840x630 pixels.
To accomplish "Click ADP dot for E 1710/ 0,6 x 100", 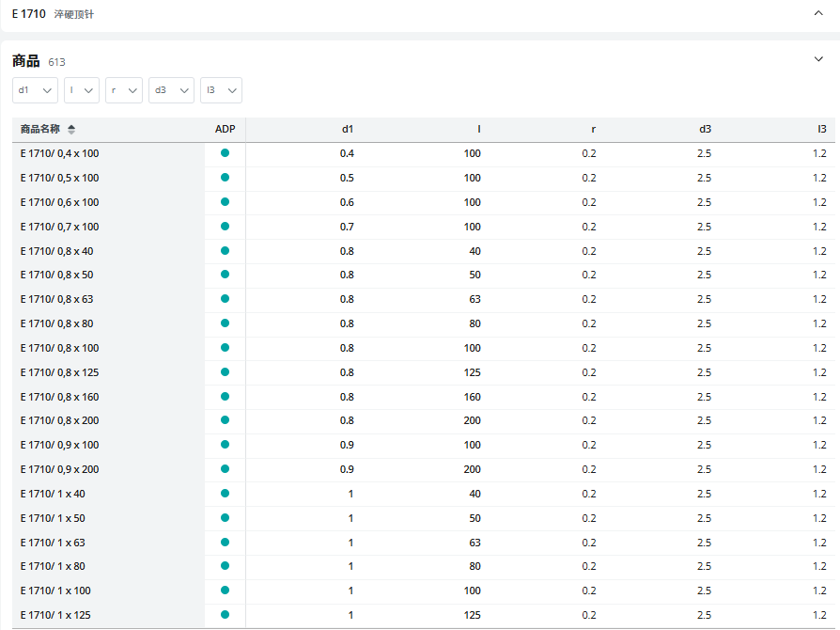I will [225, 201].
